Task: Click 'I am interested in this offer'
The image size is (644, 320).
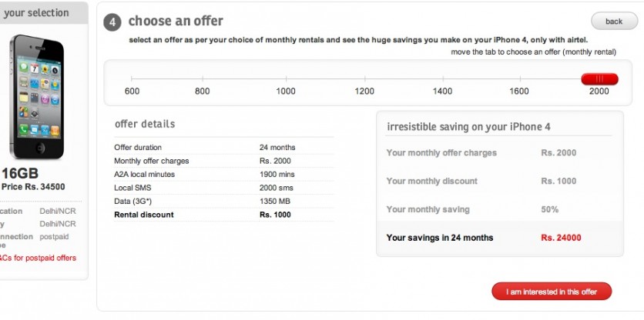Action: pyautogui.click(x=551, y=292)
